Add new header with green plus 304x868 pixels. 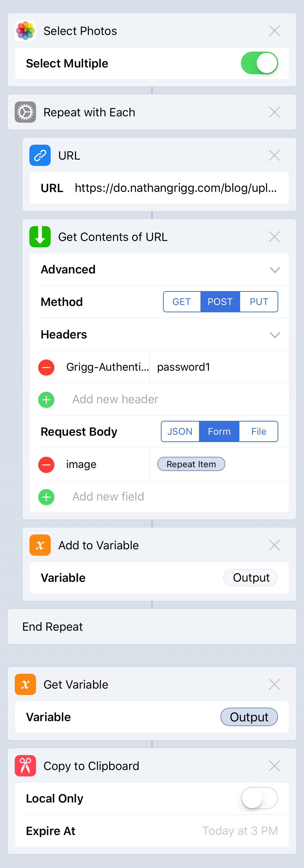[x=46, y=400]
